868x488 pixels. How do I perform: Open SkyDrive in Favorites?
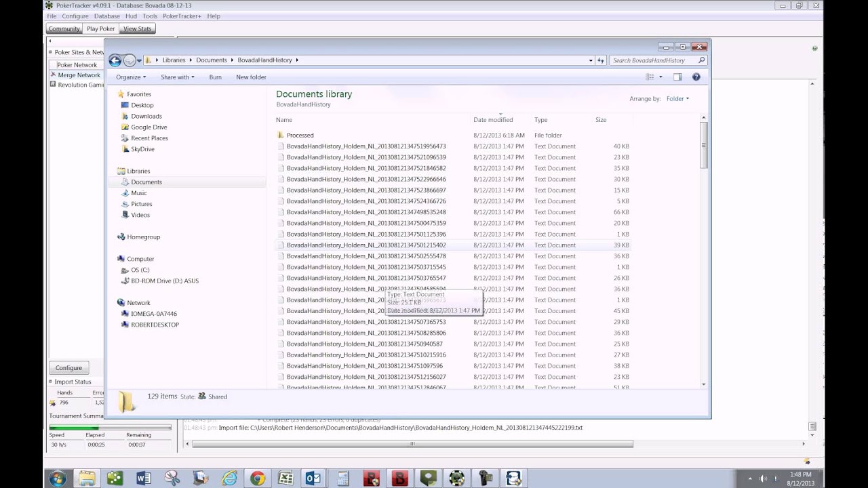coord(142,149)
